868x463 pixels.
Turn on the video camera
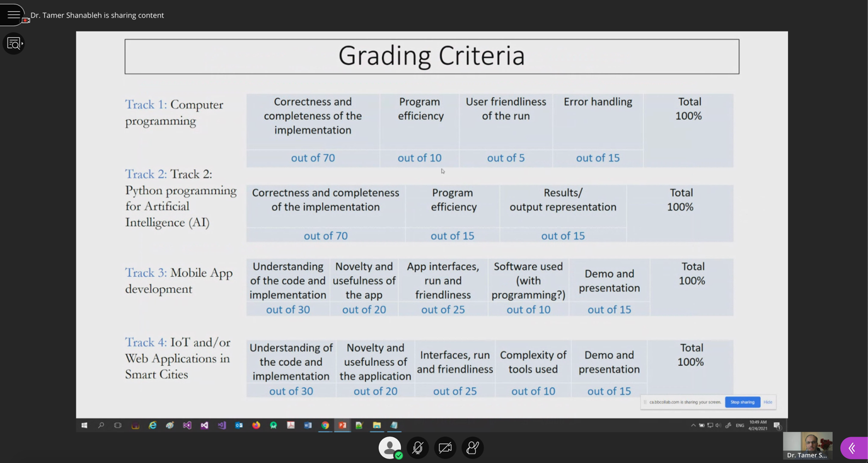445,447
